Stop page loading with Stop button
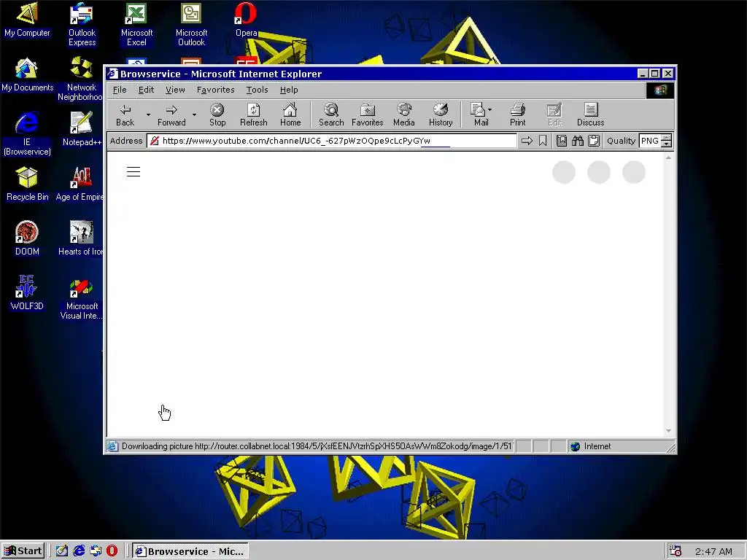The width and height of the screenshot is (747, 560). 217,115
